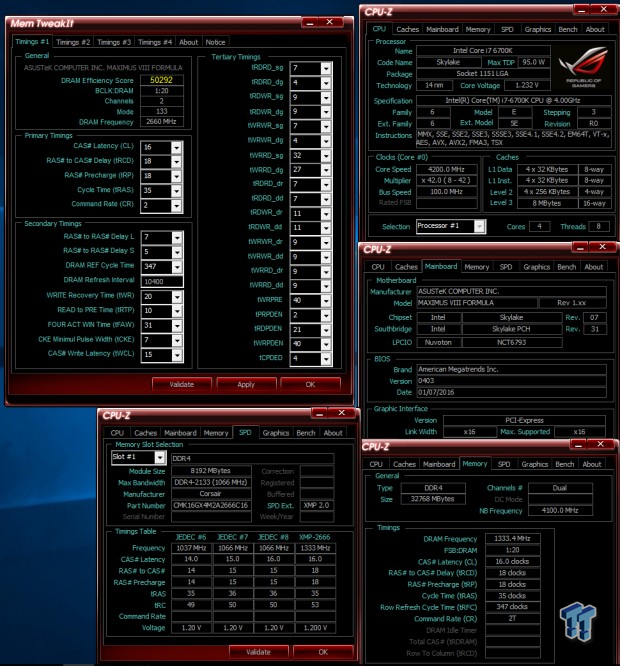Select About tab in CPU-Z Memory window
This screenshot has width=620, height=666.
[592, 464]
